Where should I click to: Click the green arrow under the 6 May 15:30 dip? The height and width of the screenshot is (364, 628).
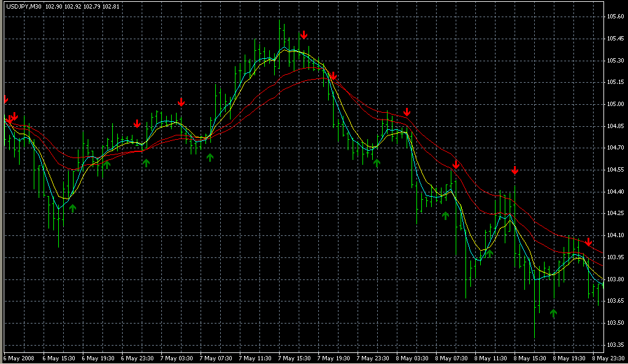click(73, 208)
